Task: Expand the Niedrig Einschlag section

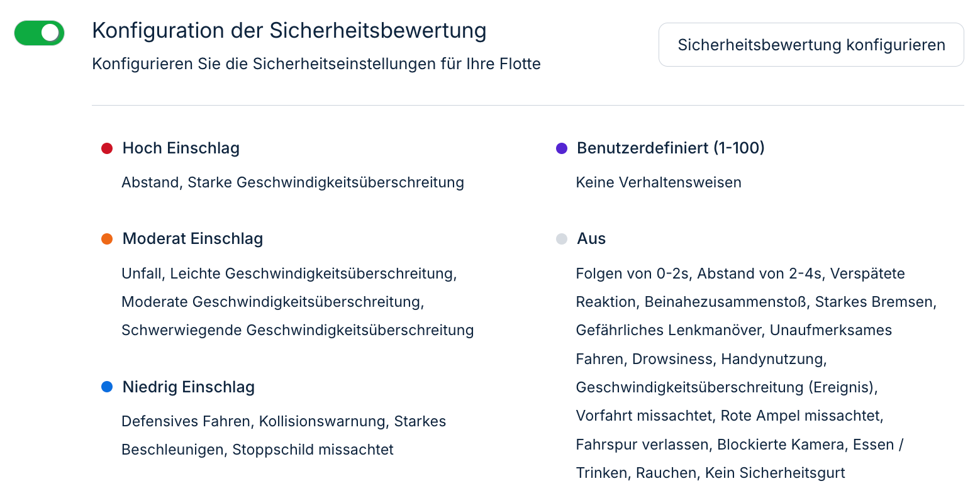Action: pyautogui.click(x=189, y=387)
